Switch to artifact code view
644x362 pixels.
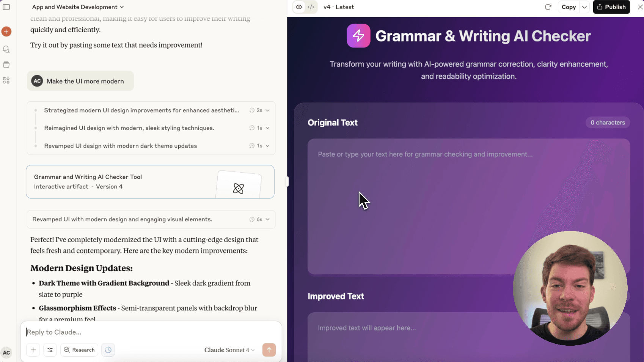click(311, 7)
